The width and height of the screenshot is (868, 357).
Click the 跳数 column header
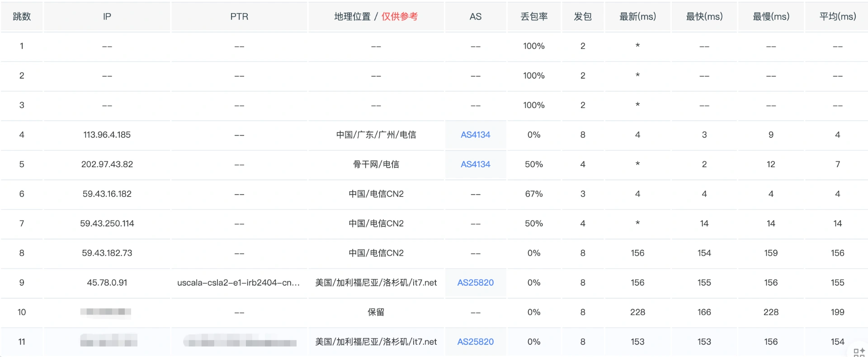coord(22,17)
